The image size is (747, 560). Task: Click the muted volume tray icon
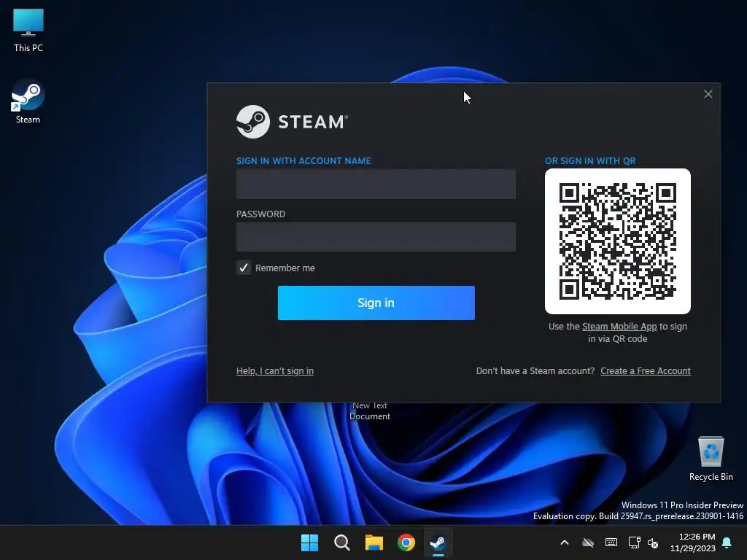[x=653, y=542]
